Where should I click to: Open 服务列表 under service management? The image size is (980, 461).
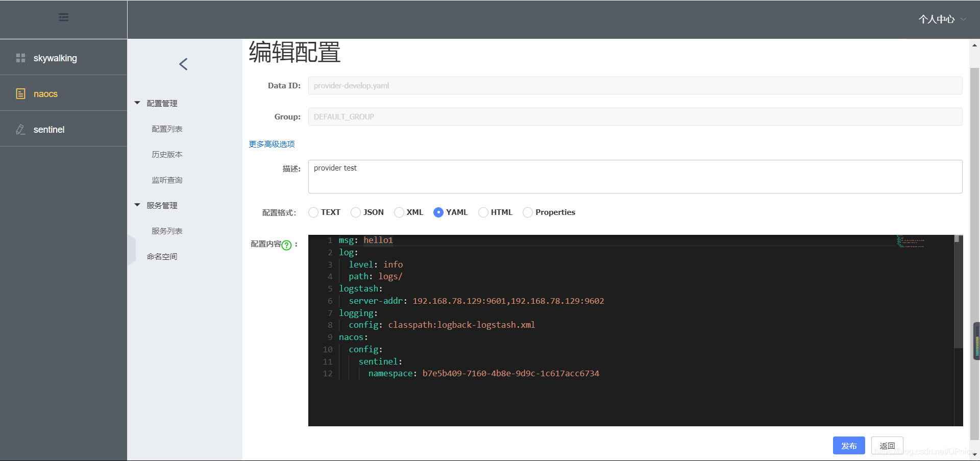tap(166, 231)
